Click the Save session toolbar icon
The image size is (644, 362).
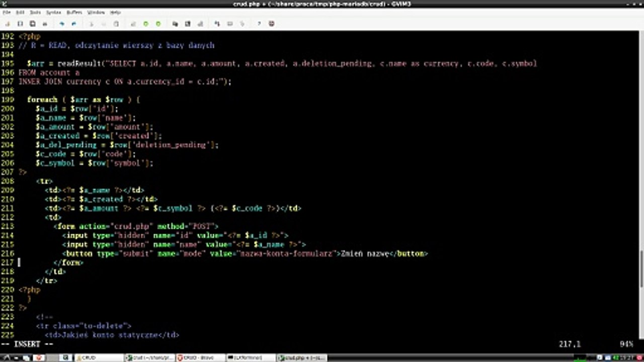click(x=188, y=24)
